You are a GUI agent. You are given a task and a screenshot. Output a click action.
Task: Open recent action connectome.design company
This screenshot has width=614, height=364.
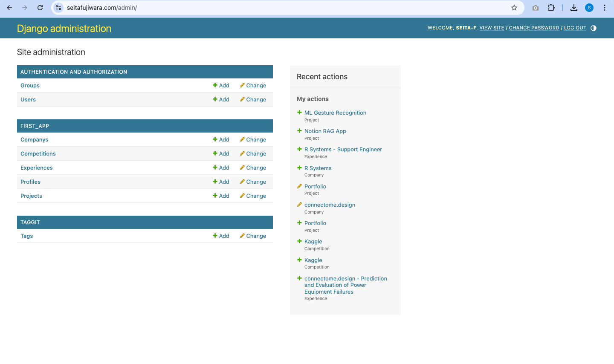point(330,205)
